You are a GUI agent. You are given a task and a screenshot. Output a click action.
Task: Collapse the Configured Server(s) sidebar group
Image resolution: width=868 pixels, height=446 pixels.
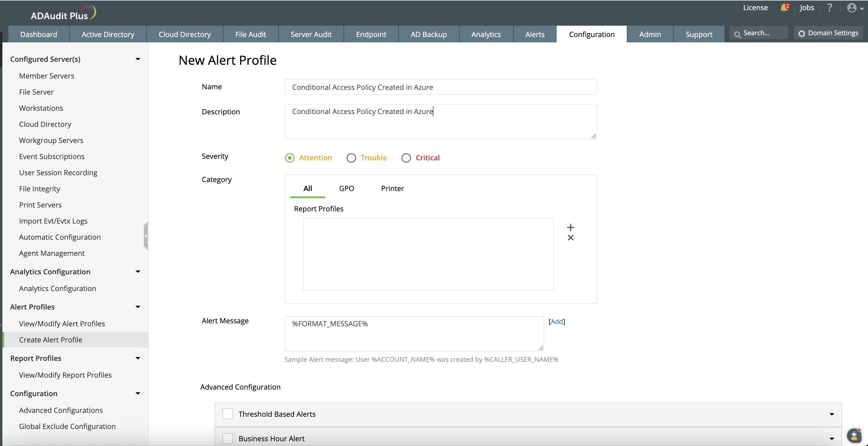[138, 59]
